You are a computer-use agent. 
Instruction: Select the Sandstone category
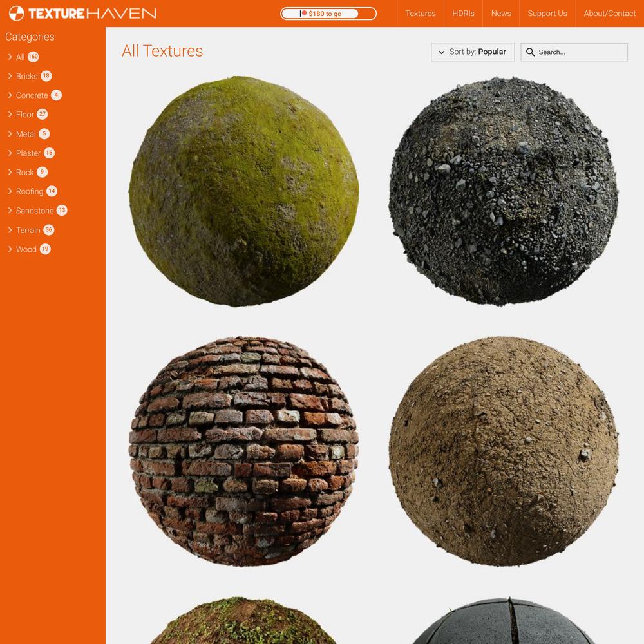(35, 211)
